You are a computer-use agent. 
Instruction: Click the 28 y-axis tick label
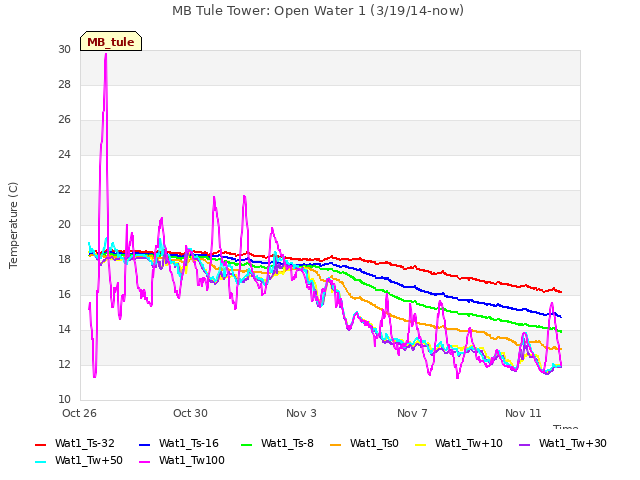pyautogui.click(x=64, y=84)
